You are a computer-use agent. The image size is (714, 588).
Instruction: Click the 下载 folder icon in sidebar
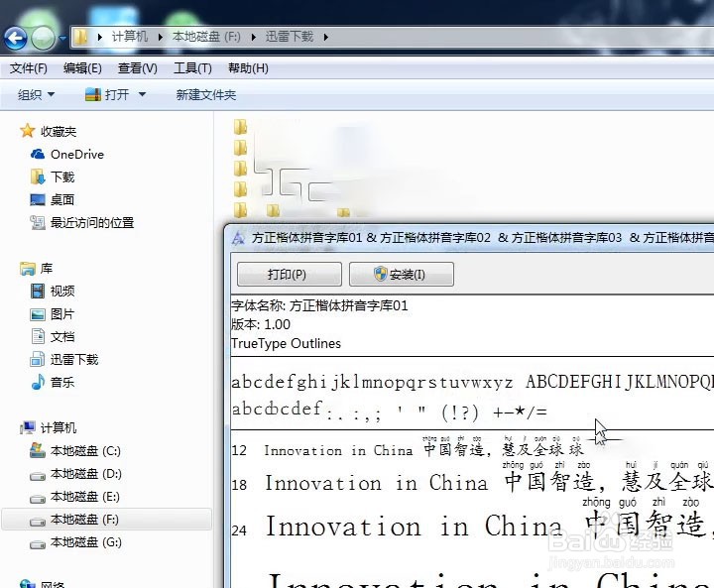[x=38, y=176]
